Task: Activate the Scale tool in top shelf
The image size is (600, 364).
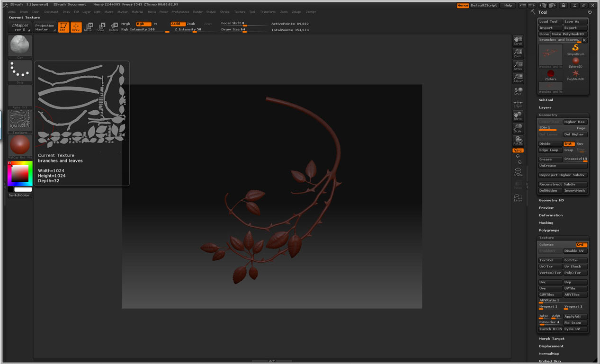Action: (100, 27)
